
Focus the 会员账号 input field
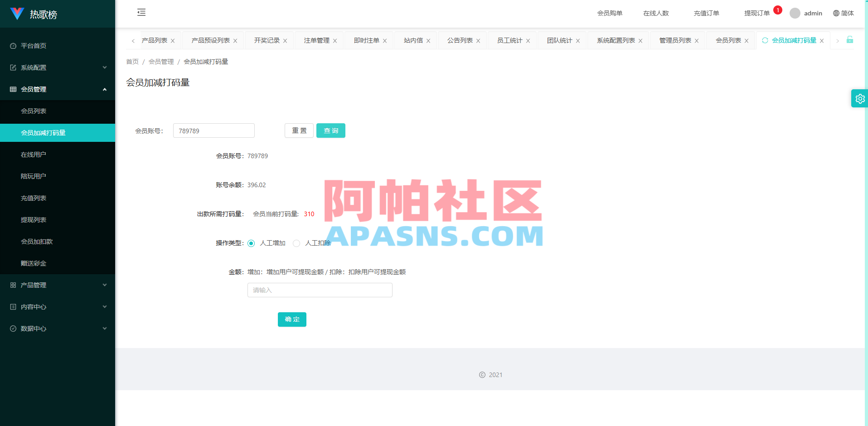coord(214,131)
